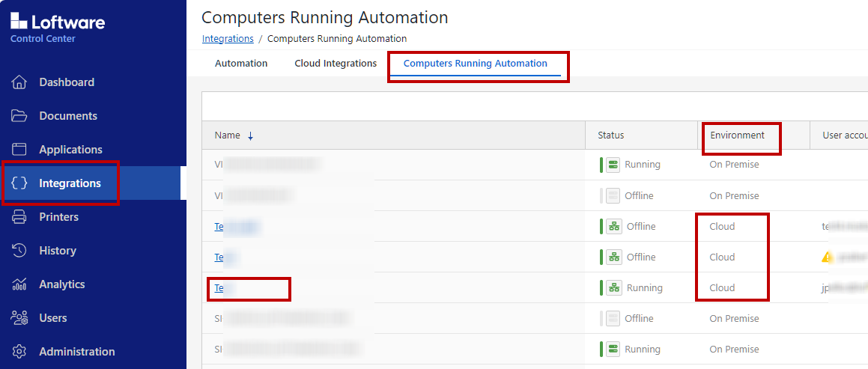Screen dimensions: 868x369
Task: Toggle sort order arrow beside Name header
Action: [250, 135]
